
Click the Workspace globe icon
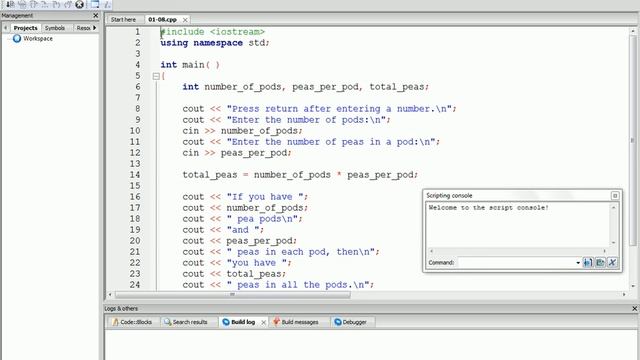[17, 39]
